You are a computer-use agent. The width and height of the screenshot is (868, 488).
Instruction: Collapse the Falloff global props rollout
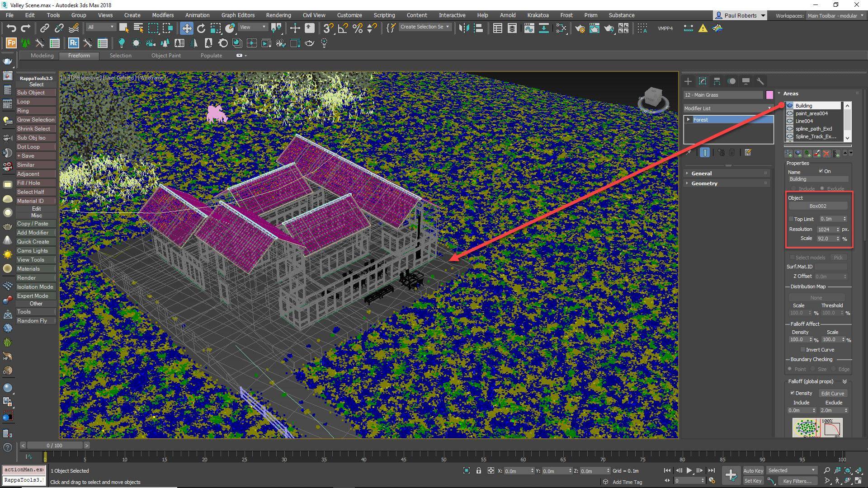845,381
